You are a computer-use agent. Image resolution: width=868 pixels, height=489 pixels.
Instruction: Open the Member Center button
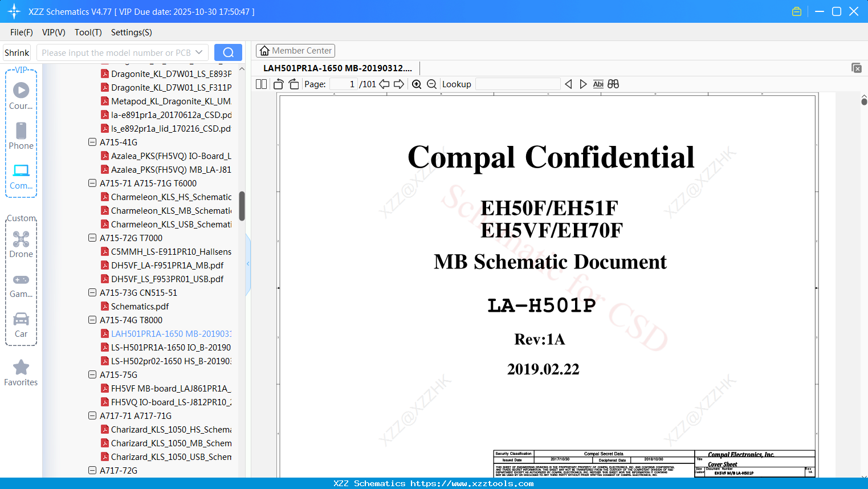[x=295, y=51]
